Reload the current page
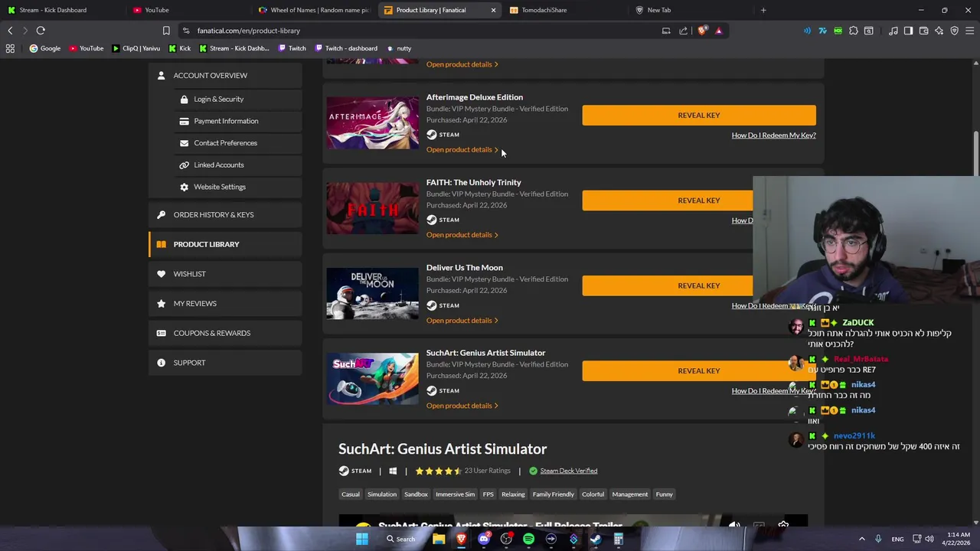980x551 pixels. coord(41,31)
